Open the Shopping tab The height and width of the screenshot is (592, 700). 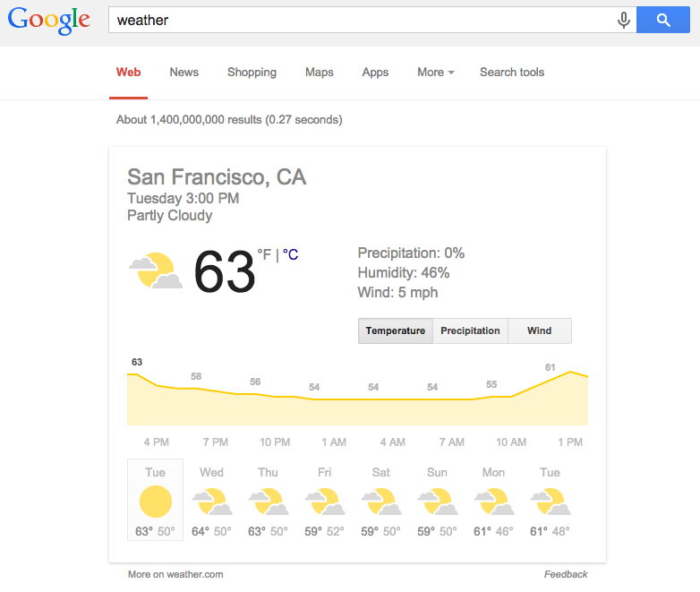[252, 73]
